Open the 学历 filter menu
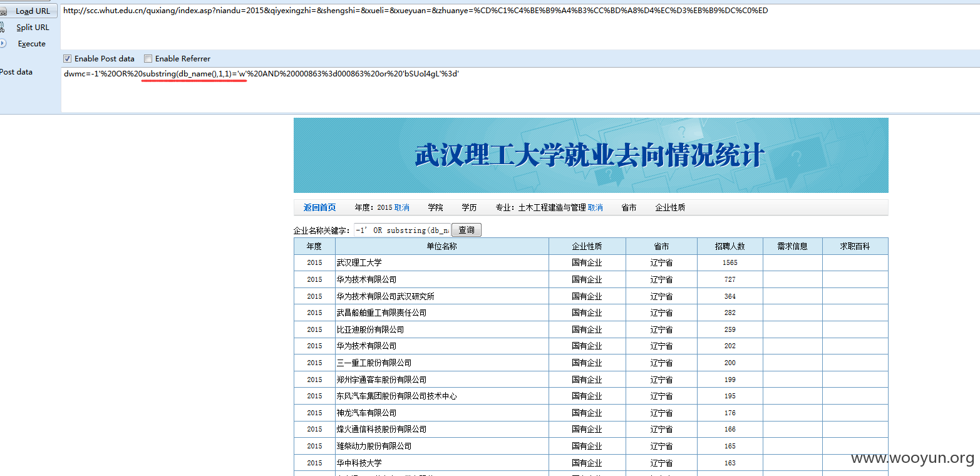This screenshot has height=476, width=980. [470, 207]
